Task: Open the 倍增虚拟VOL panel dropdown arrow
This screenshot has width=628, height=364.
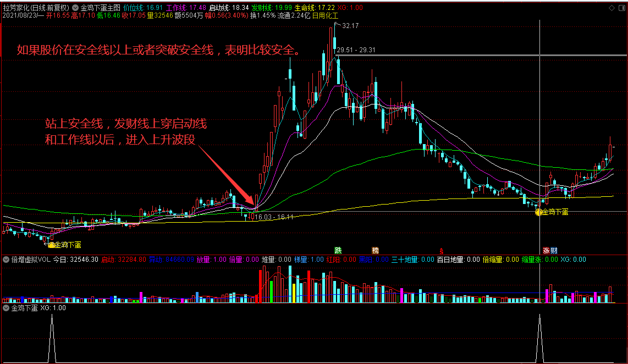Action: [x=6, y=260]
